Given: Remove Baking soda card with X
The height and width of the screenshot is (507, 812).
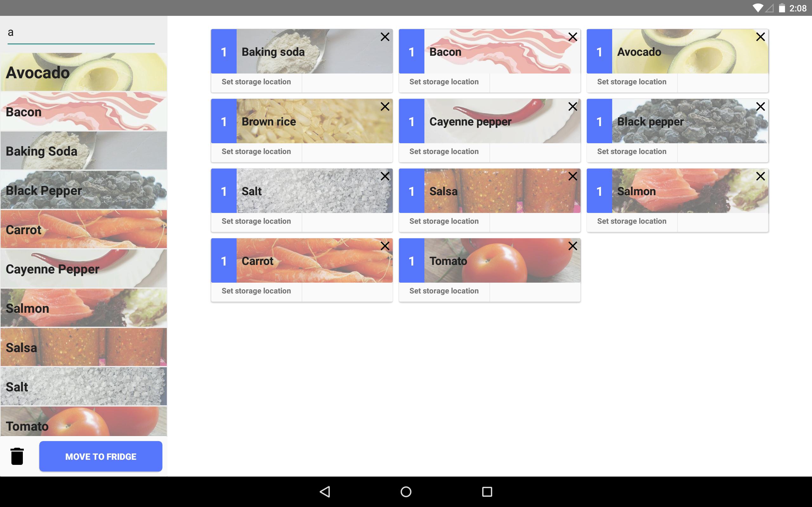Looking at the screenshot, I should click(385, 37).
